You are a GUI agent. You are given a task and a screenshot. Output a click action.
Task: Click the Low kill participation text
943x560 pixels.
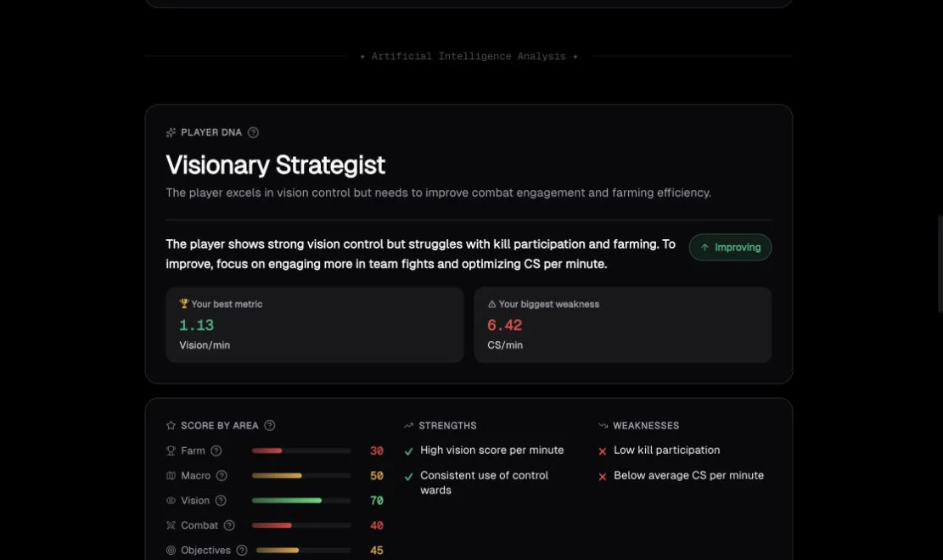[x=666, y=450]
